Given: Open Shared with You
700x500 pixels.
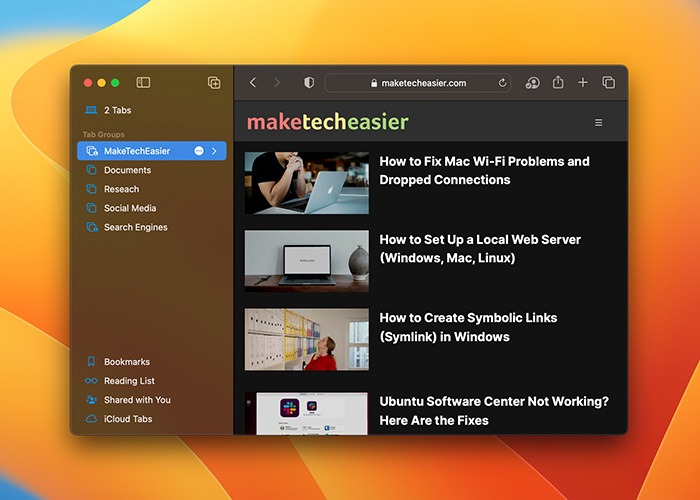Looking at the screenshot, I should point(152,400).
